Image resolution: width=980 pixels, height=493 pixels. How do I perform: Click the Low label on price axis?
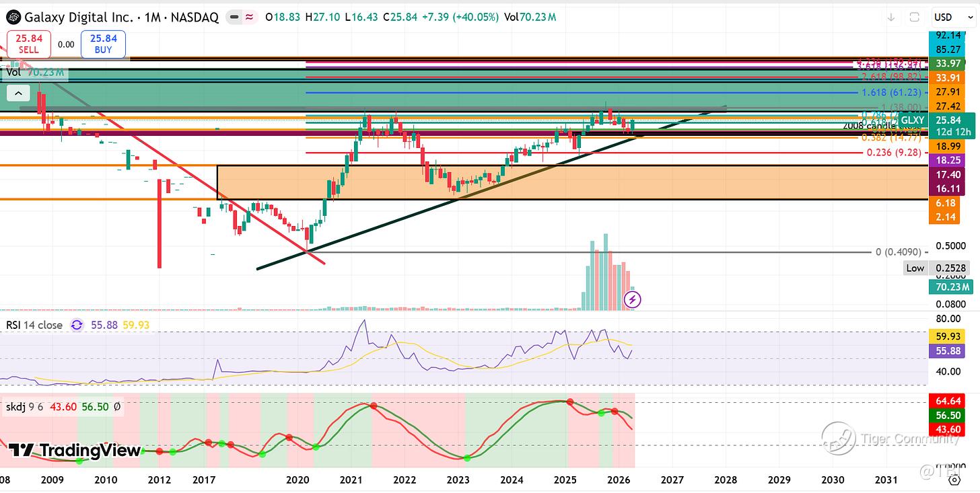[915, 268]
